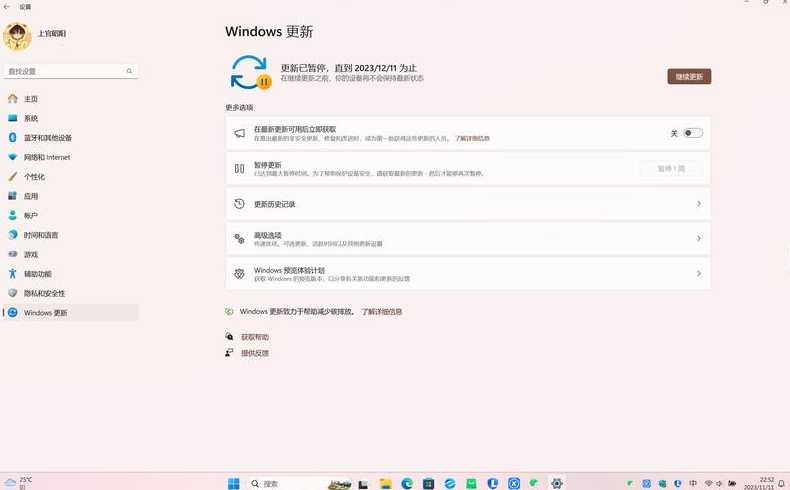Open 网络和 Internet settings in sidebar

coord(71,157)
